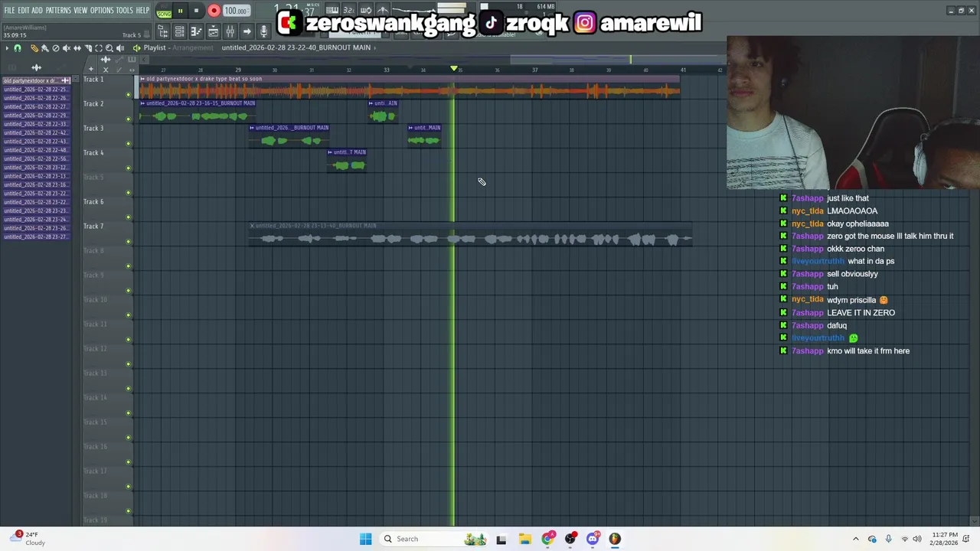Click the playhead marker on timeline ruler

click(x=453, y=70)
